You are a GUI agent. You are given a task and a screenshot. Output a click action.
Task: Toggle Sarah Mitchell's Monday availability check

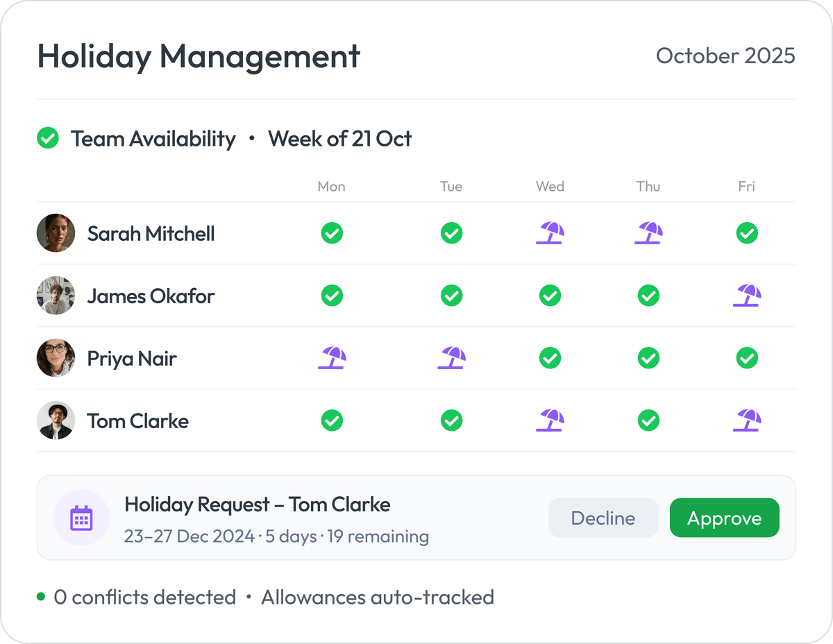pos(332,233)
